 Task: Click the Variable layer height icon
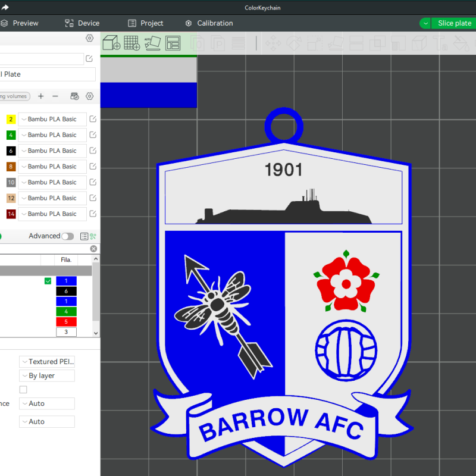(239, 43)
